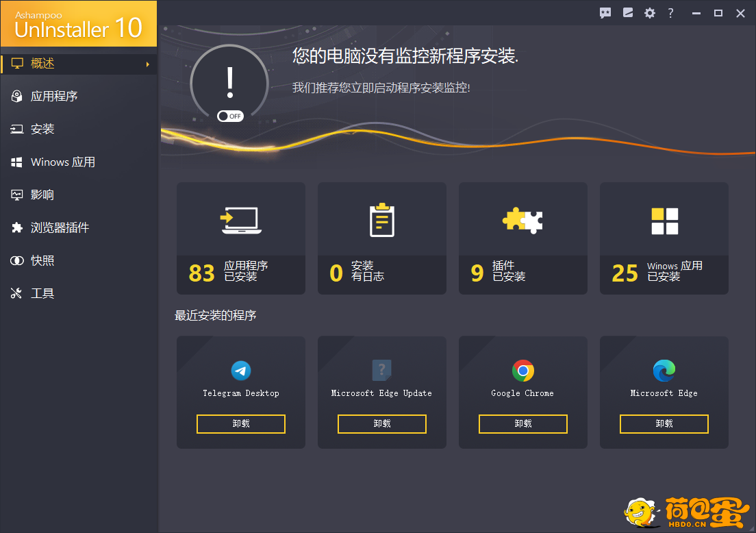Open 应用程序 in the sidebar
The height and width of the screenshot is (533, 756).
[x=79, y=97]
